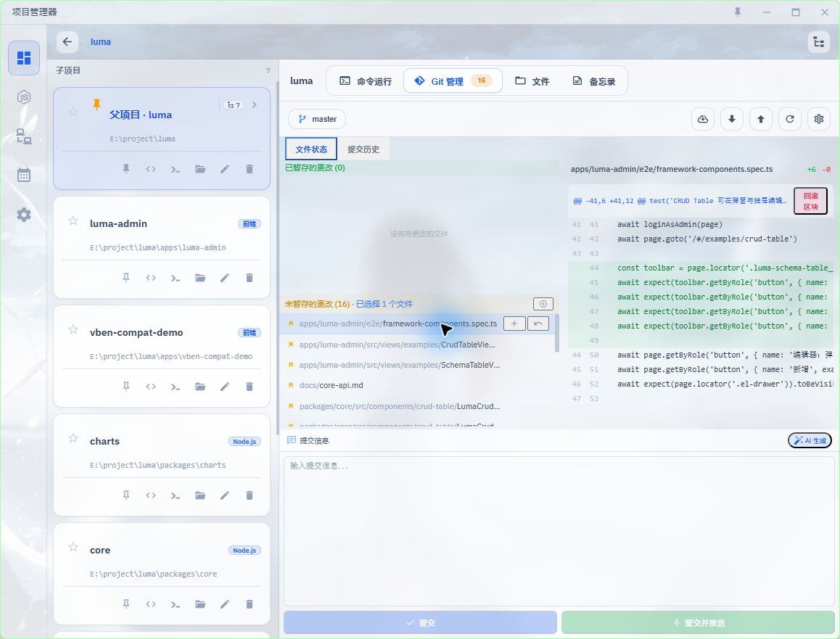Star the vben-compat-demo project
The height and width of the screenshot is (639, 840).
pos(73,329)
